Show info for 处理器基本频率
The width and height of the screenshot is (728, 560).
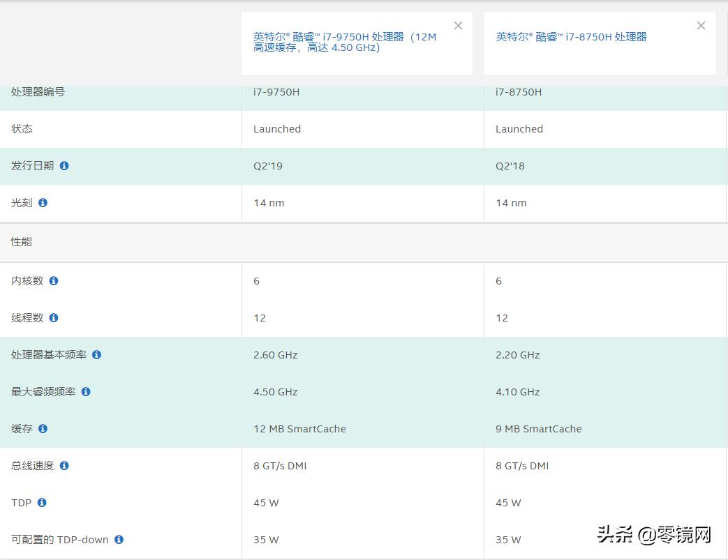click(96, 355)
